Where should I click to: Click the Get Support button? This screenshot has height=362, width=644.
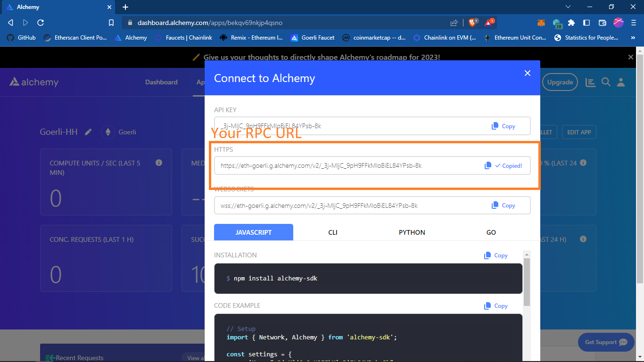[606, 342]
